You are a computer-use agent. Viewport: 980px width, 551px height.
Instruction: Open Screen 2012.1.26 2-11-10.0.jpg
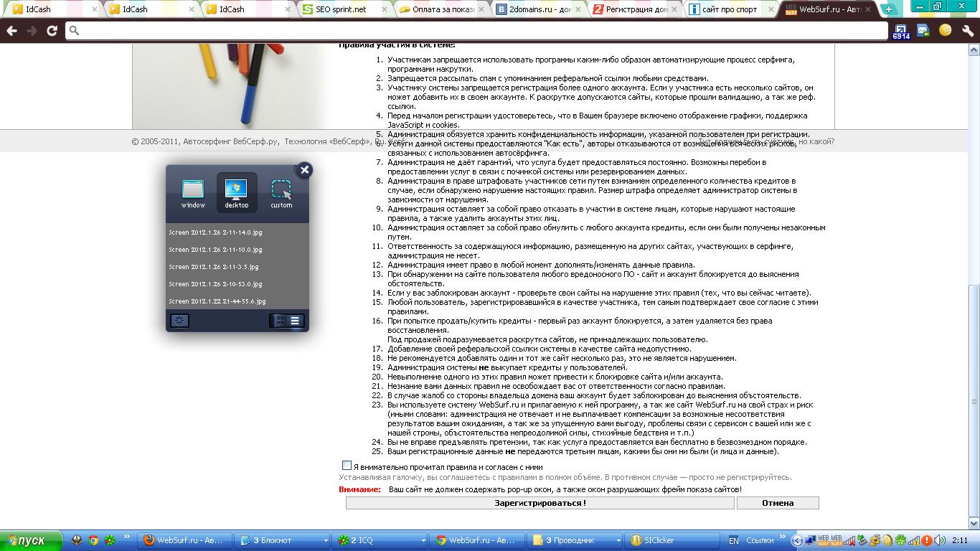click(x=215, y=250)
